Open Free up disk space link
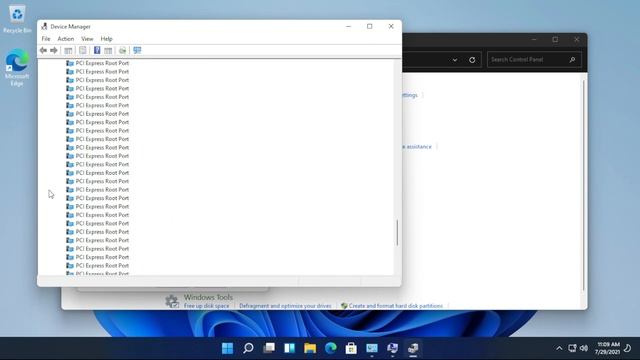Screen dimensions: 640x360 pyautogui.click(x=207, y=306)
